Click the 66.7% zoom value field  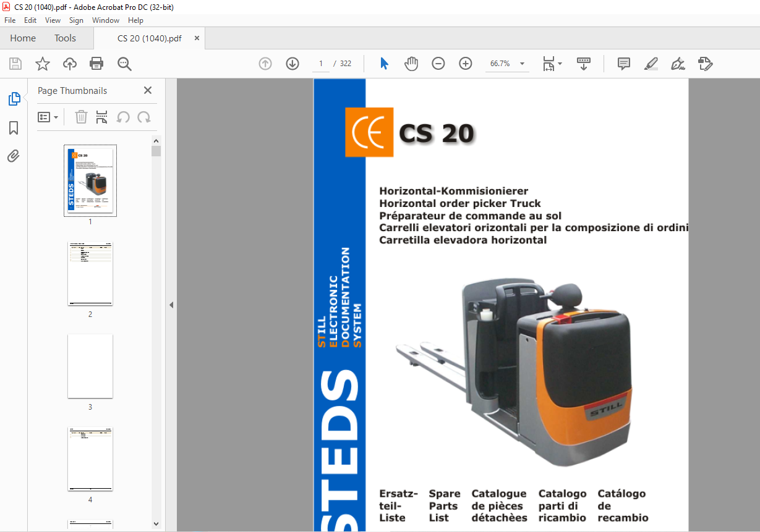[500, 64]
